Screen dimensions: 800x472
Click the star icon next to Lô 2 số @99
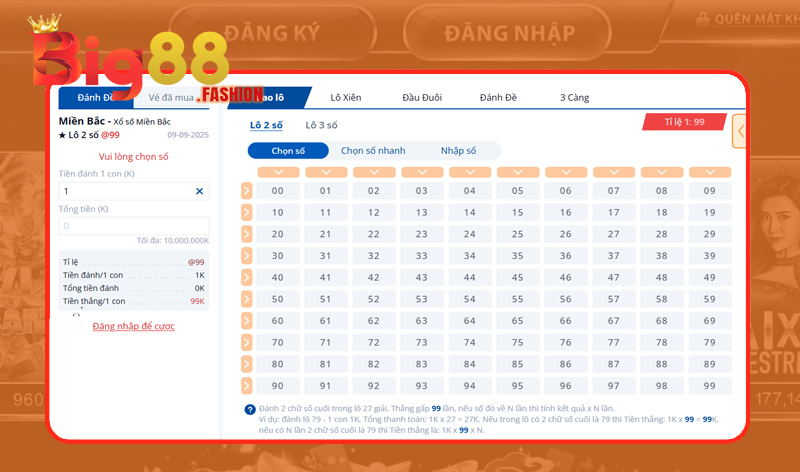click(62, 135)
